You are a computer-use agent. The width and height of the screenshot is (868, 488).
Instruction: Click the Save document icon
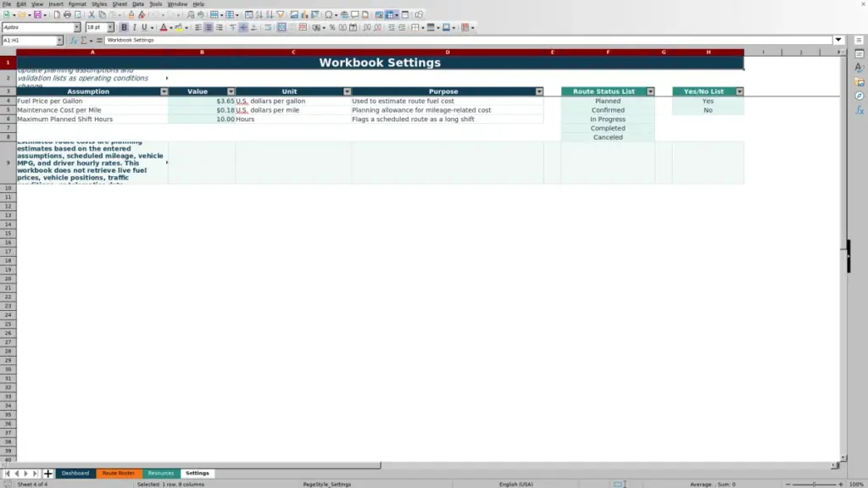(x=37, y=14)
